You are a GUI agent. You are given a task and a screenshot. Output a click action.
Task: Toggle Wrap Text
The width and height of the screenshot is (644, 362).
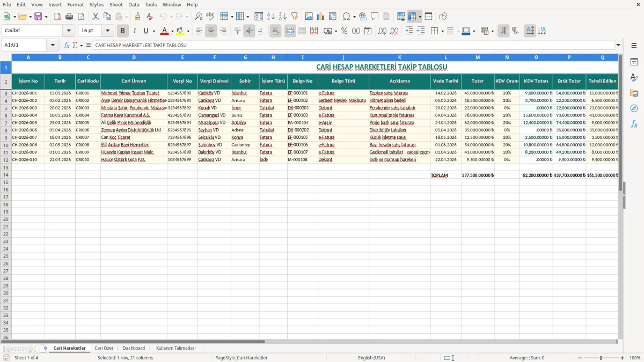click(x=275, y=31)
